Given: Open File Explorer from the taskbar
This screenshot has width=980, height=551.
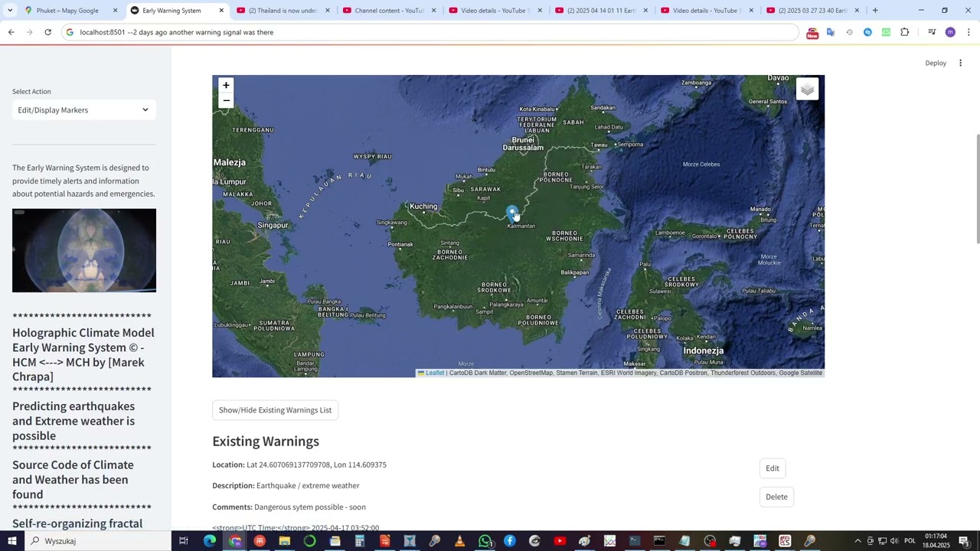Looking at the screenshot, I should [x=285, y=541].
